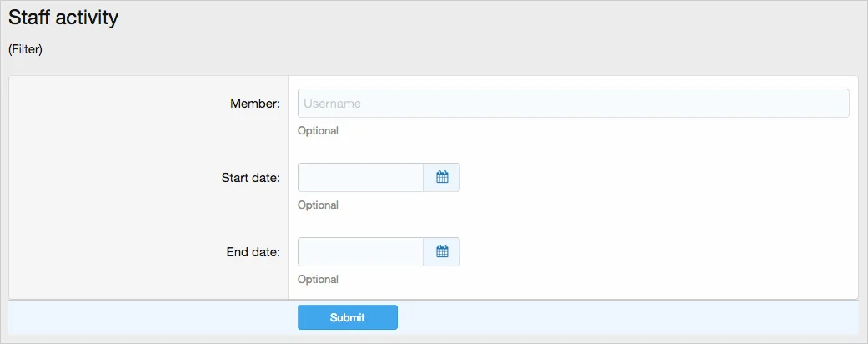Click the light blue footer bar right of Submit
The height and width of the screenshot is (344, 868).
tap(625, 317)
